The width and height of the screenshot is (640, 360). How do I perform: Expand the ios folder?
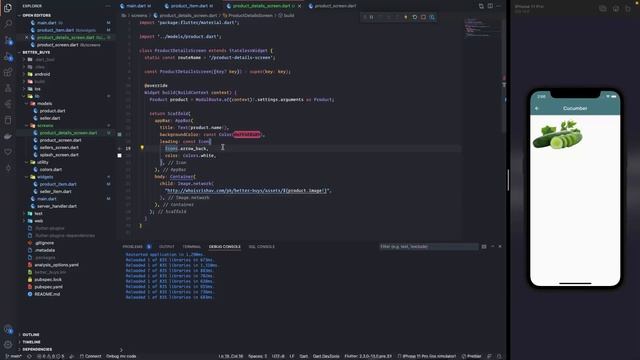click(37, 89)
